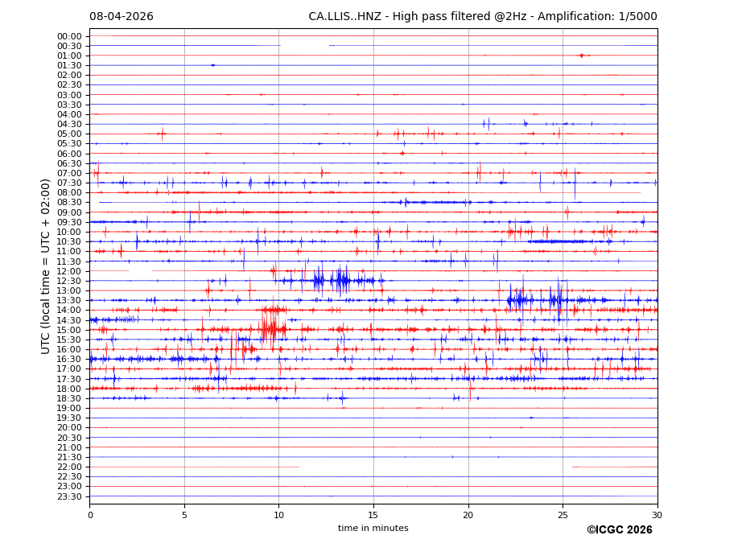Select x-axis tick label 5
The width and height of the screenshot is (746, 560).
(184, 515)
